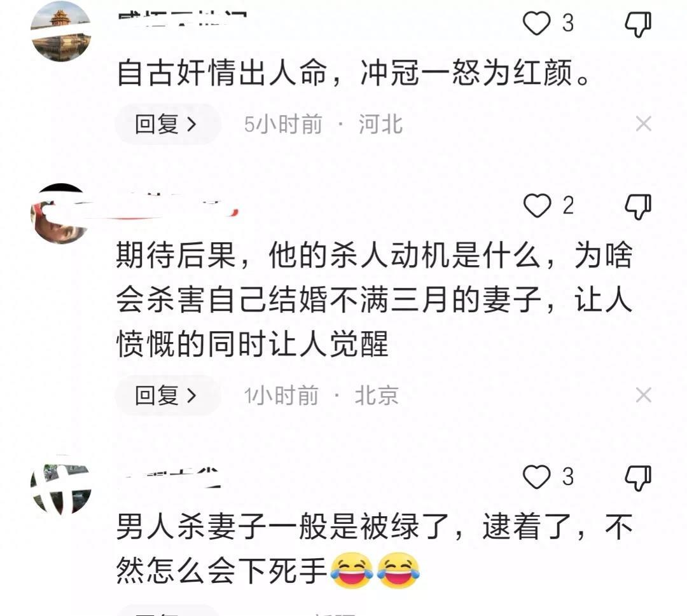Image resolution: width=687 pixels, height=616 pixels.
Task: Open the third commenter's username
Action: coord(171,477)
